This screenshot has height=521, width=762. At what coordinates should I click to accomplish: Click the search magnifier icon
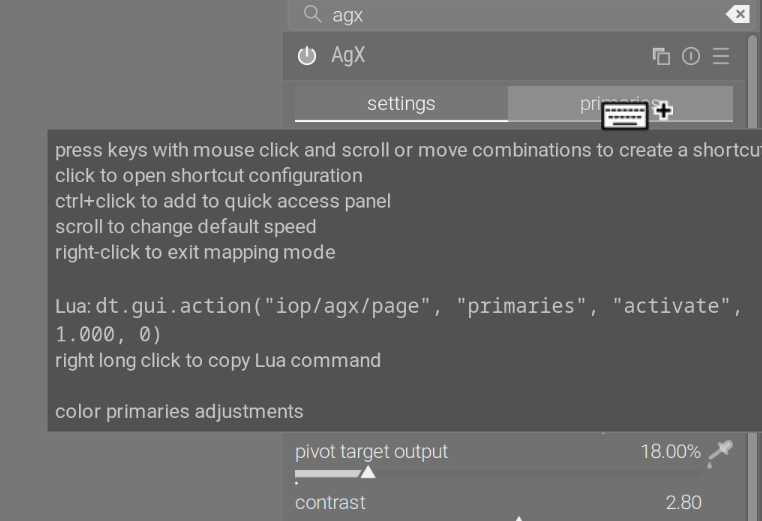click(313, 14)
